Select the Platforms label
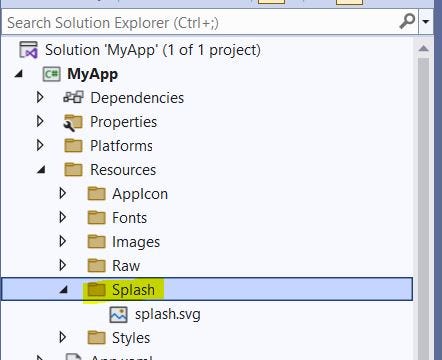The width and height of the screenshot is (442, 360). (x=121, y=146)
